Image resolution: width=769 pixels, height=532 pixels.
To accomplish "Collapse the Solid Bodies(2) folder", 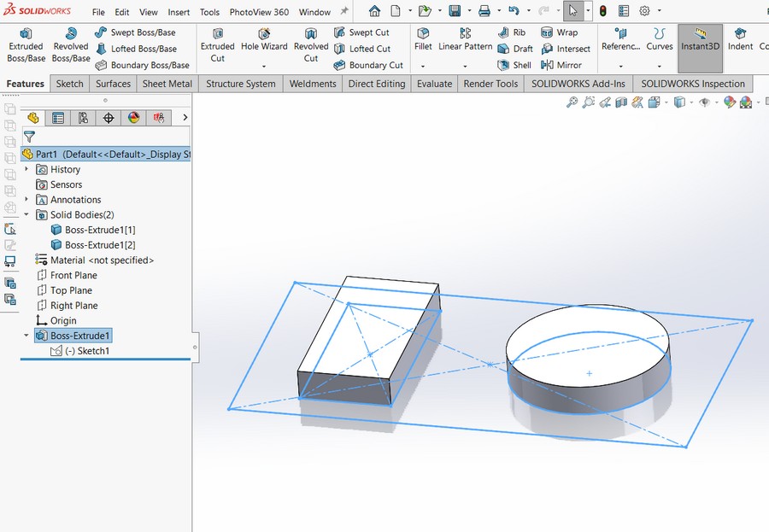I will point(26,214).
